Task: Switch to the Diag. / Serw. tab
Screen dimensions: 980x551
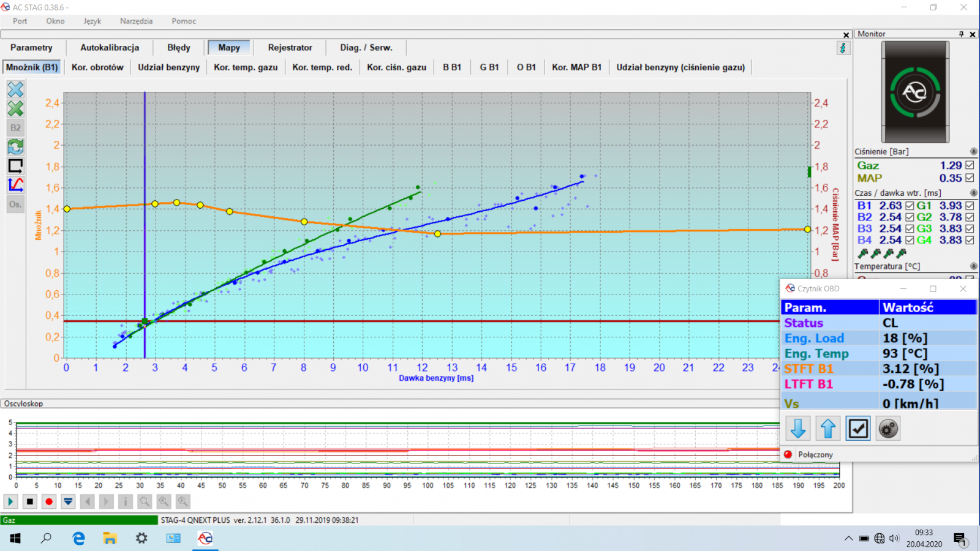Action: coord(366,48)
